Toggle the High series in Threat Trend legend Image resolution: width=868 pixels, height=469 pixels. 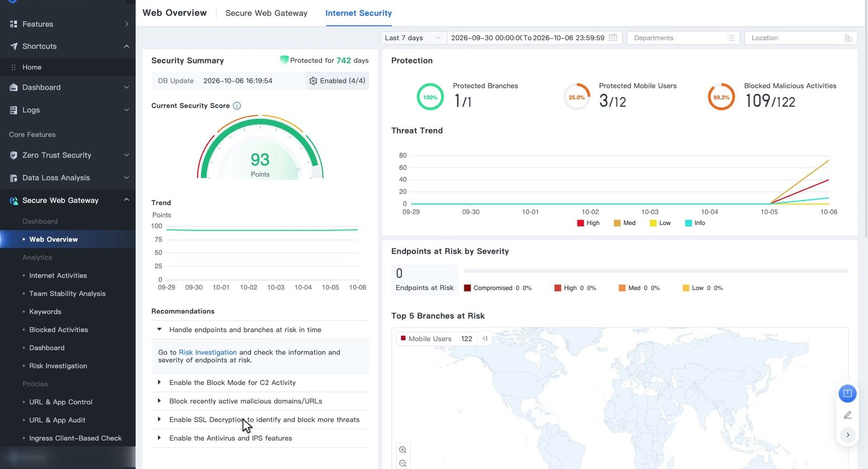point(588,223)
